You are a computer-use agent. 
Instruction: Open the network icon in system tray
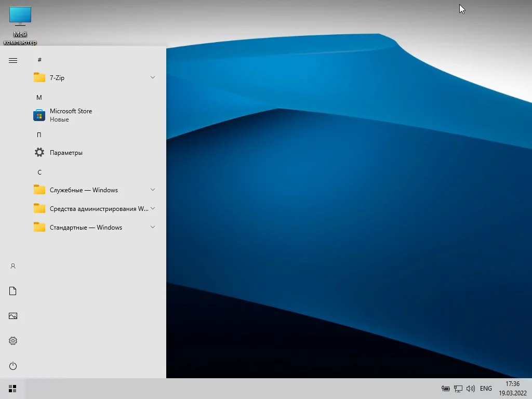[x=458, y=389]
